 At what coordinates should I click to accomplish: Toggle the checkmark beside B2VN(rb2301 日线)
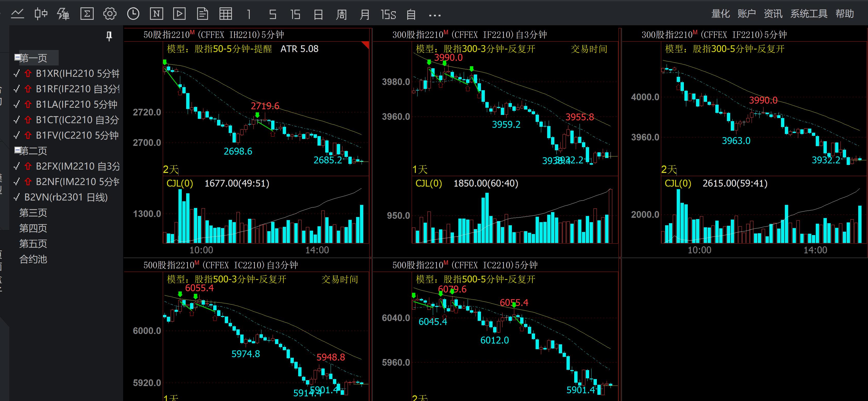[x=16, y=197]
